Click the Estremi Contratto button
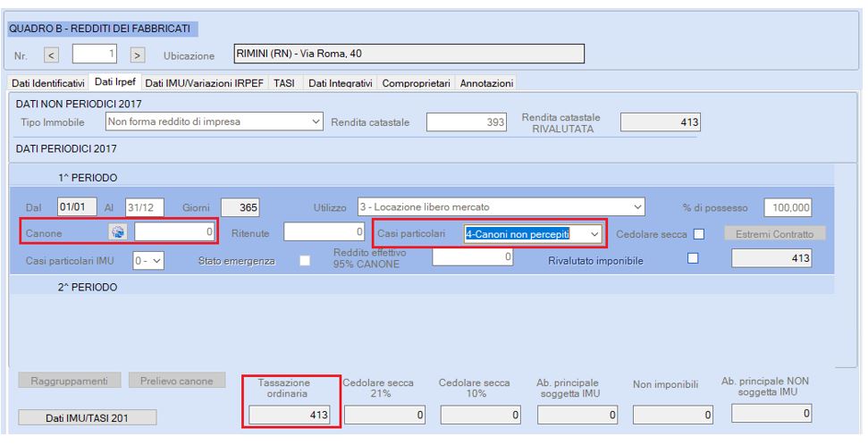 (775, 234)
